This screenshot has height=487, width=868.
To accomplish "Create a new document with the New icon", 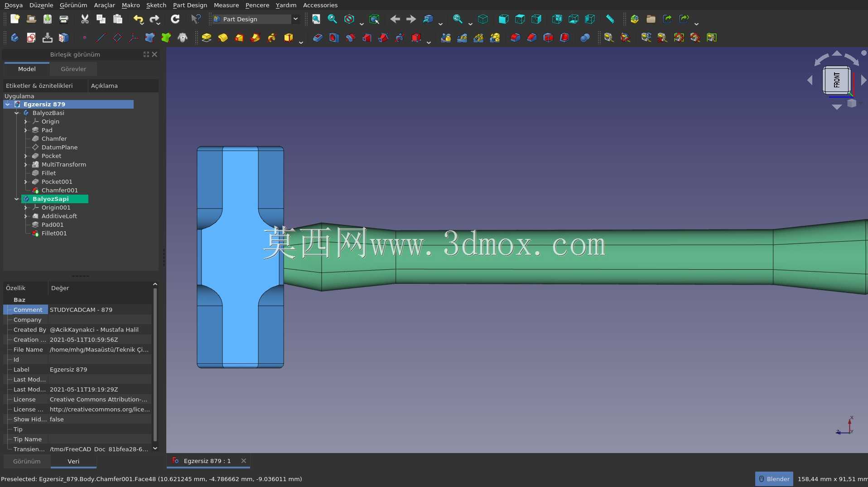I will tap(15, 19).
